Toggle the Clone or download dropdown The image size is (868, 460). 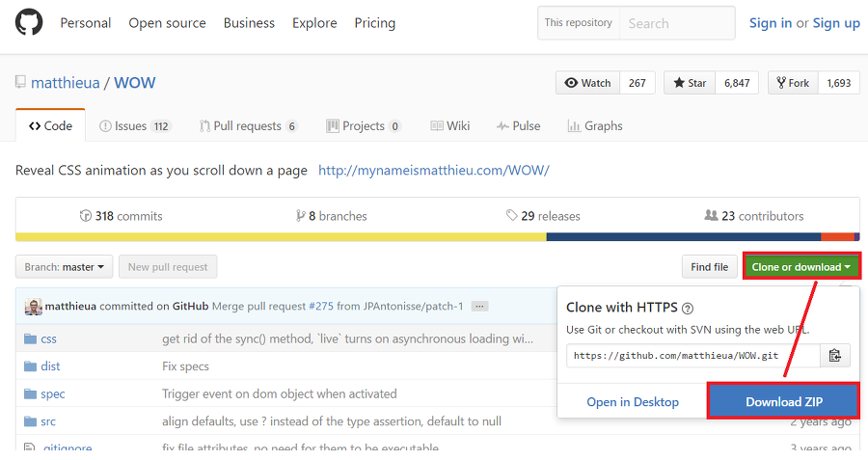pyautogui.click(x=801, y=267)
